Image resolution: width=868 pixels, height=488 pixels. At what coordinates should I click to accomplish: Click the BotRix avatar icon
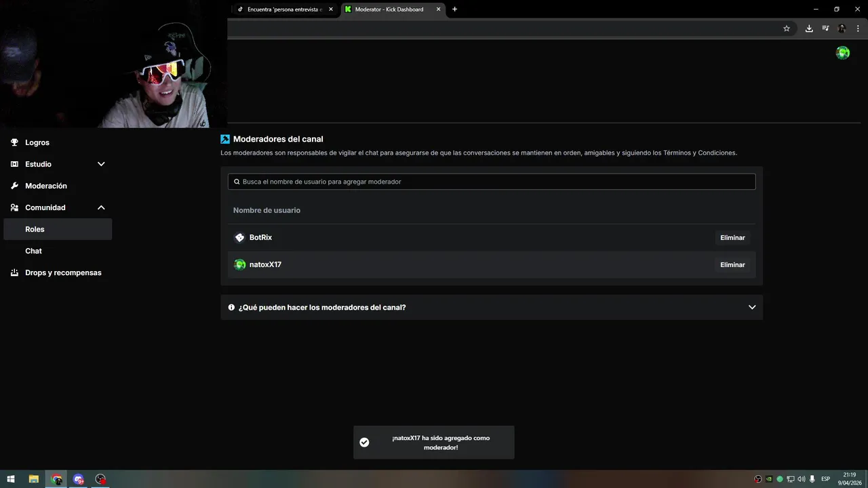239,238
